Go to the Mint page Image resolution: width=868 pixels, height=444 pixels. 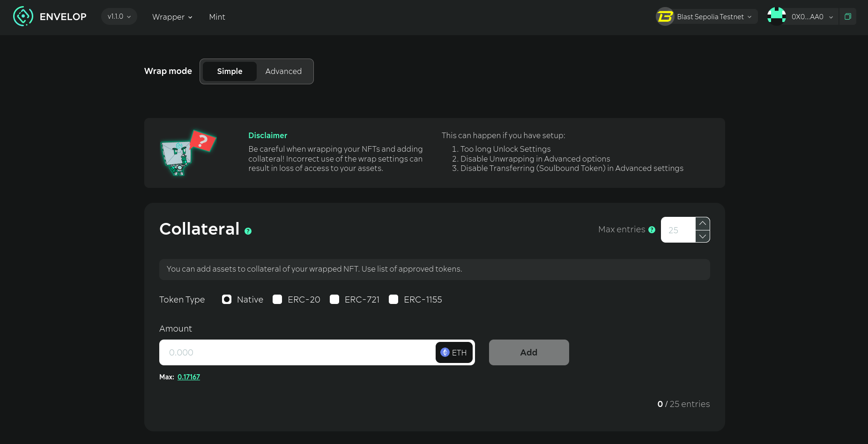point(217,17)
